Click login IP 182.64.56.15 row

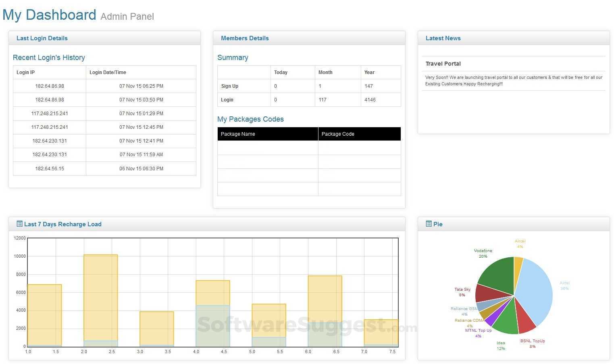click(104, 168)
